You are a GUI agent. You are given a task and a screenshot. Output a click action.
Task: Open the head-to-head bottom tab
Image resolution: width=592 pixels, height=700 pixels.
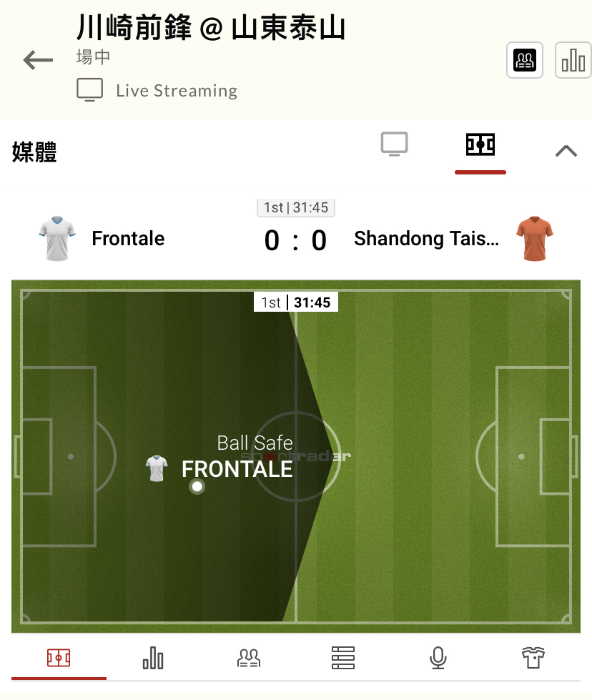(249, 658)
